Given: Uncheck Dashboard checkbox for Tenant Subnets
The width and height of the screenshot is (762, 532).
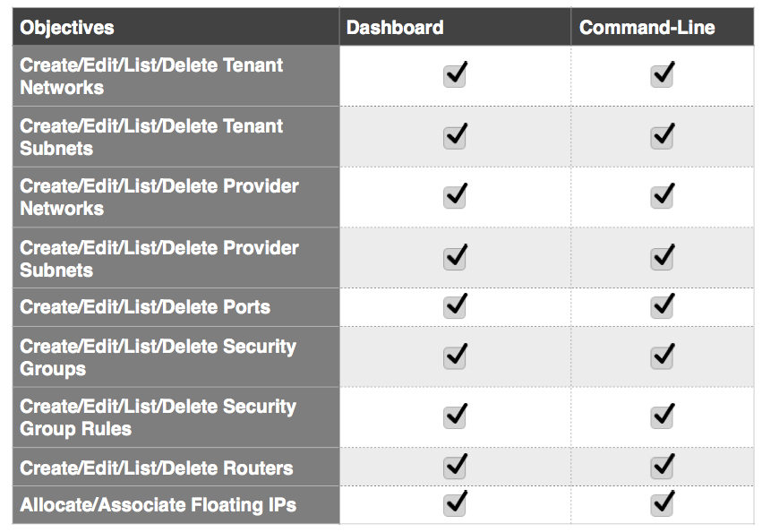Looking at the screenshot, I should tap(455, 137).
